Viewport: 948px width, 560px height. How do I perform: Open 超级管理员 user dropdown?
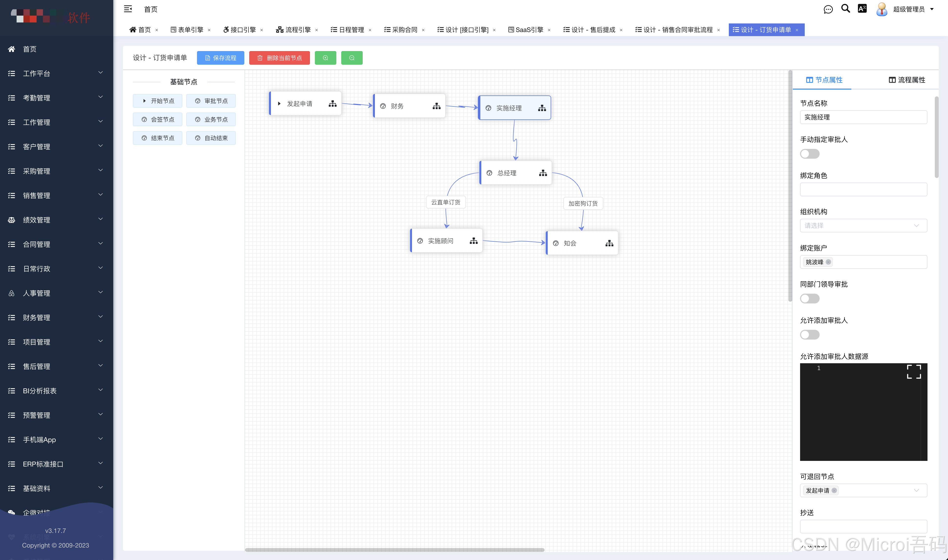coord(913,9)
